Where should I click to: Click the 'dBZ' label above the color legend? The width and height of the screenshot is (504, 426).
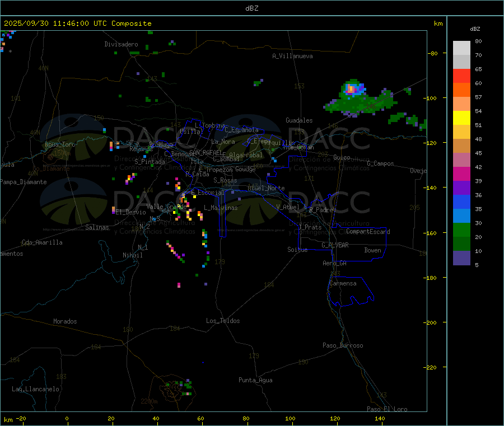(475, 29)
